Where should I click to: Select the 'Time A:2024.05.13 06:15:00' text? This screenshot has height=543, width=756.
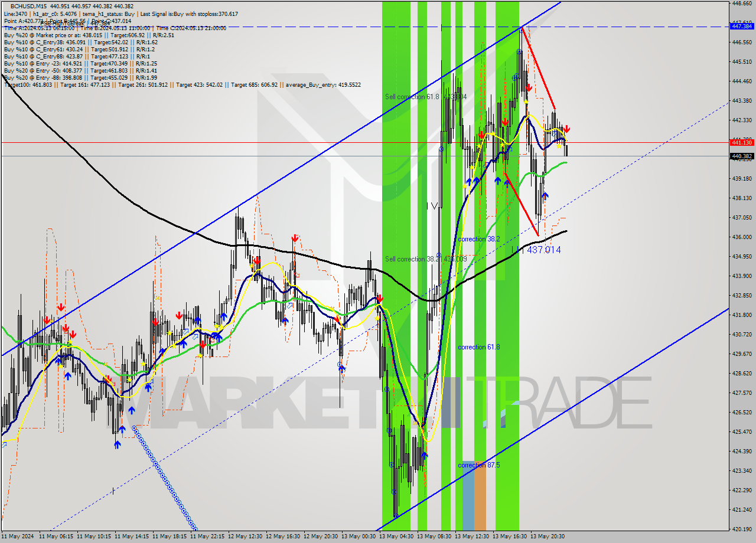click(x=38, y=28)
